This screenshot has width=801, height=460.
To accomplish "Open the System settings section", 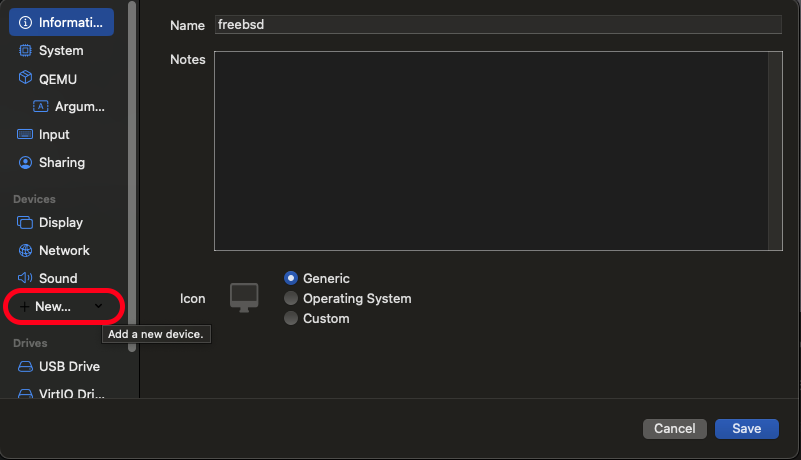I will pyautogui.click(x=61, y=51).
